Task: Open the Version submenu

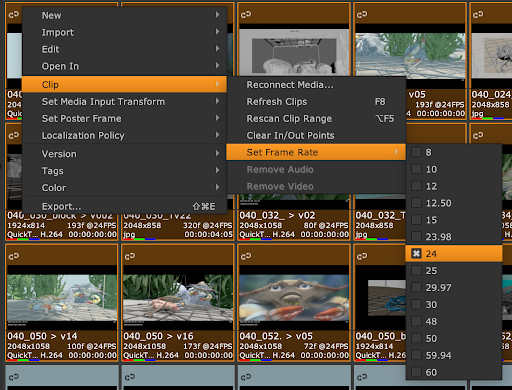Action: pos(124,154)
